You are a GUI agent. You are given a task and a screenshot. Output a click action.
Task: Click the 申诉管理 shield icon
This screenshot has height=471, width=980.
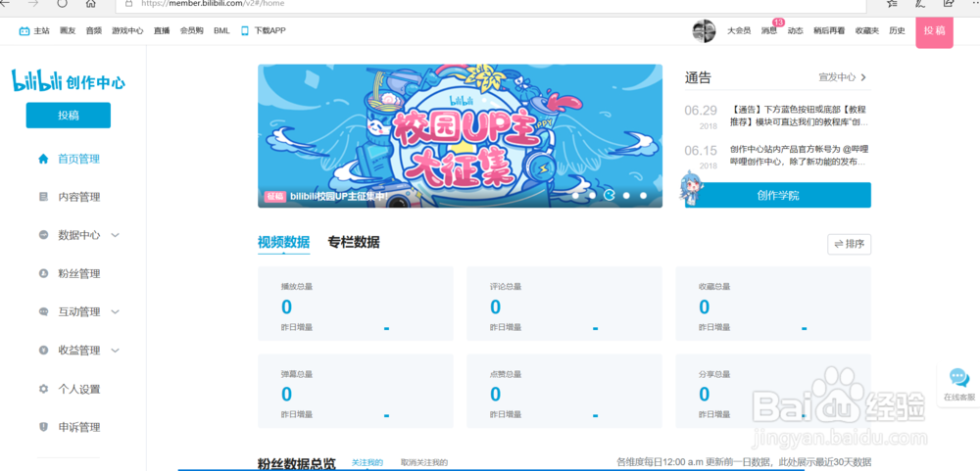(43, 427)
